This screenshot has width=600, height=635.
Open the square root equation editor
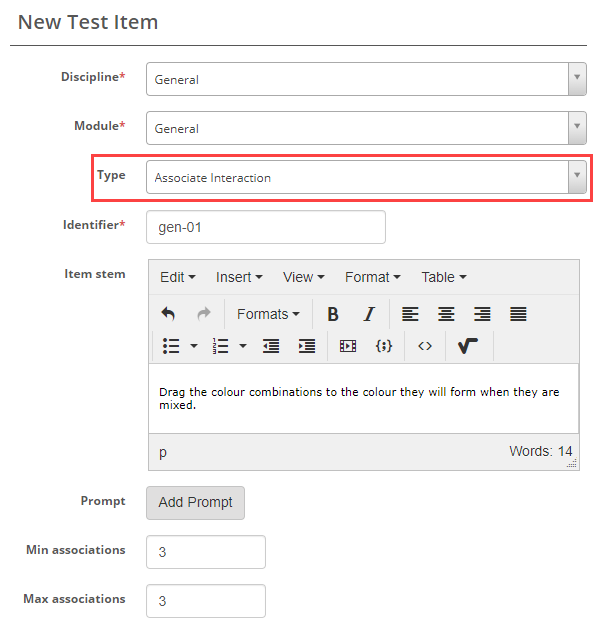[x=467, y=346]
